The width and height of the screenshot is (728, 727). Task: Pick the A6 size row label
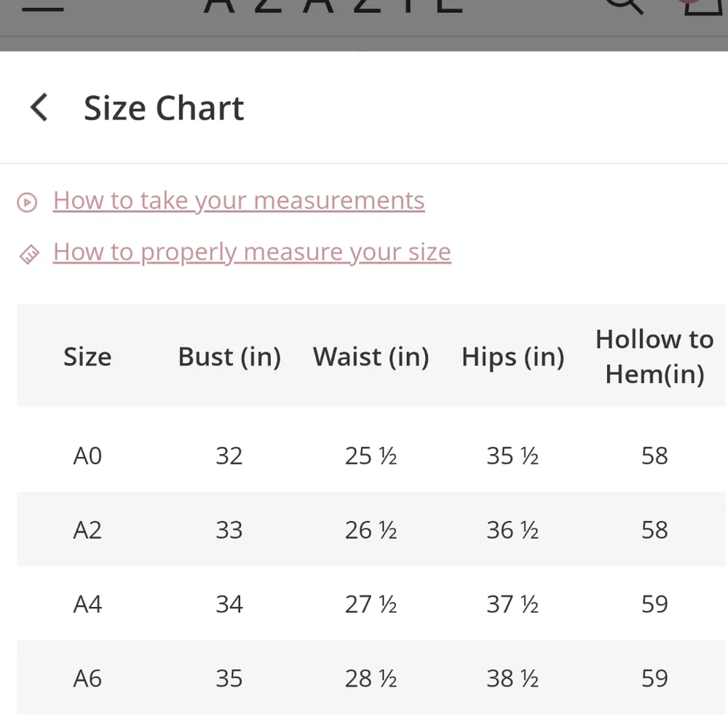click(87, 678)
